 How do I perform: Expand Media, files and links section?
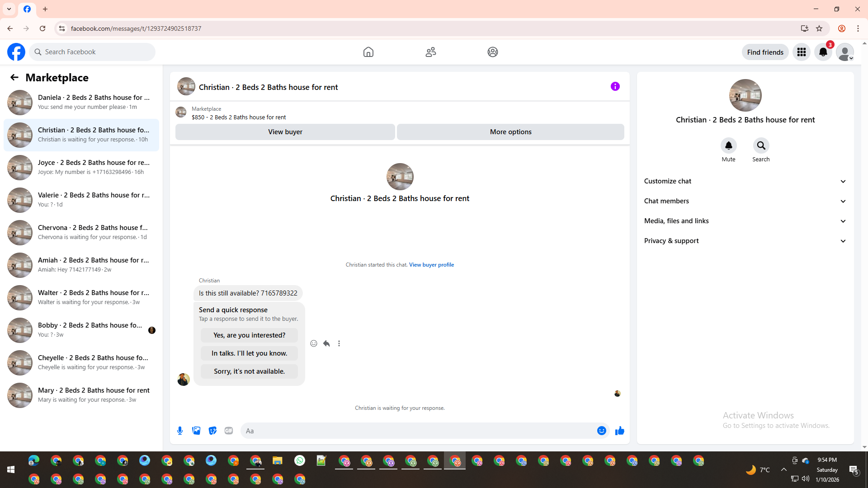pyautogui.click(x=745, y=221)
